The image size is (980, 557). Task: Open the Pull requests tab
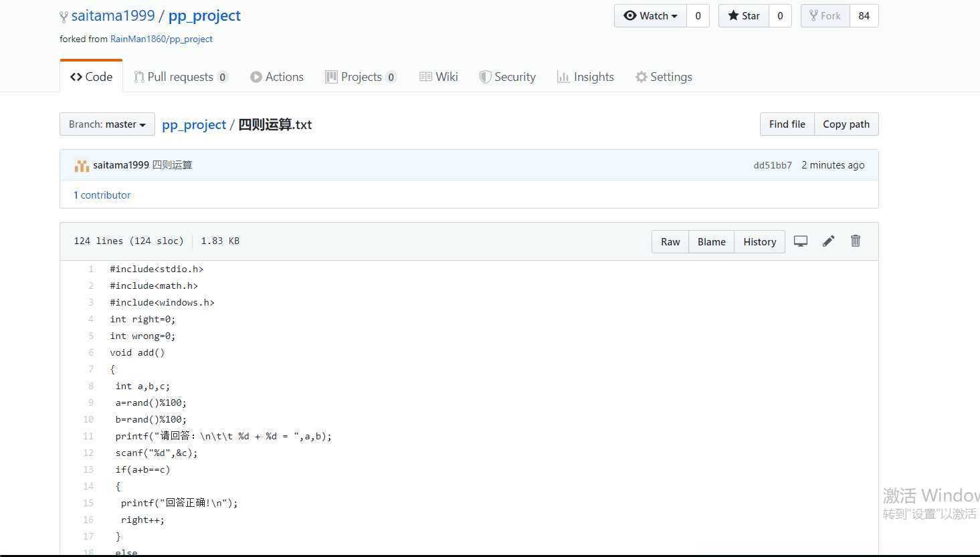(x=181, y=77)
